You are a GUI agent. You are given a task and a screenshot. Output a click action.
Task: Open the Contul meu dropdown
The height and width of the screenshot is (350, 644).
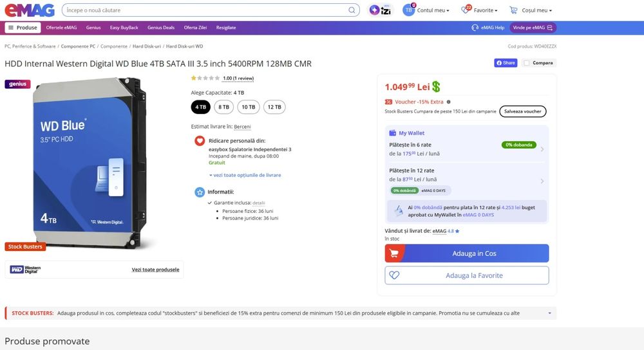[433, 10]
